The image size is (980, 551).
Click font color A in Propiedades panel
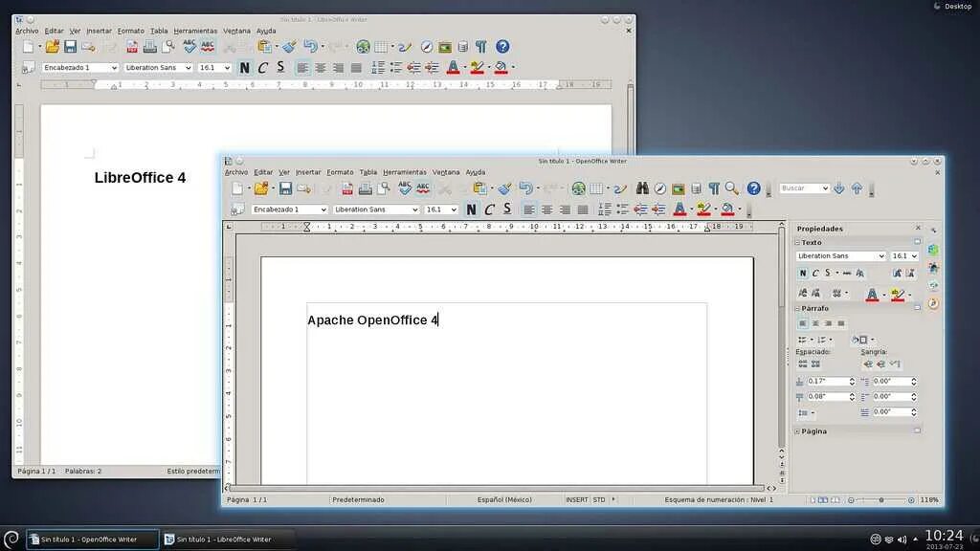tap(872, 293)
